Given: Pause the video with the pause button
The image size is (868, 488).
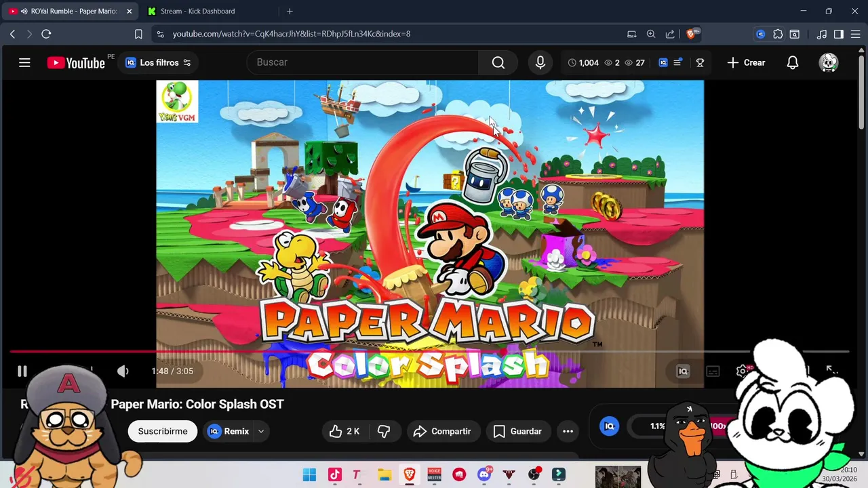Looking at the screenshot, I should coord(22,371).
